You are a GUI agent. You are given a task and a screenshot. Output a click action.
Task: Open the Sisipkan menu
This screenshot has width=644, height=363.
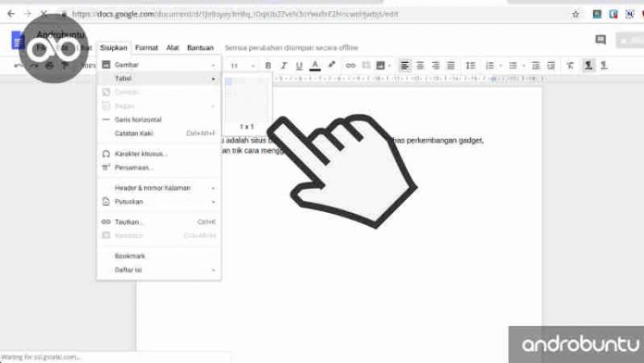pyautogui.click(x=114, y=47)
